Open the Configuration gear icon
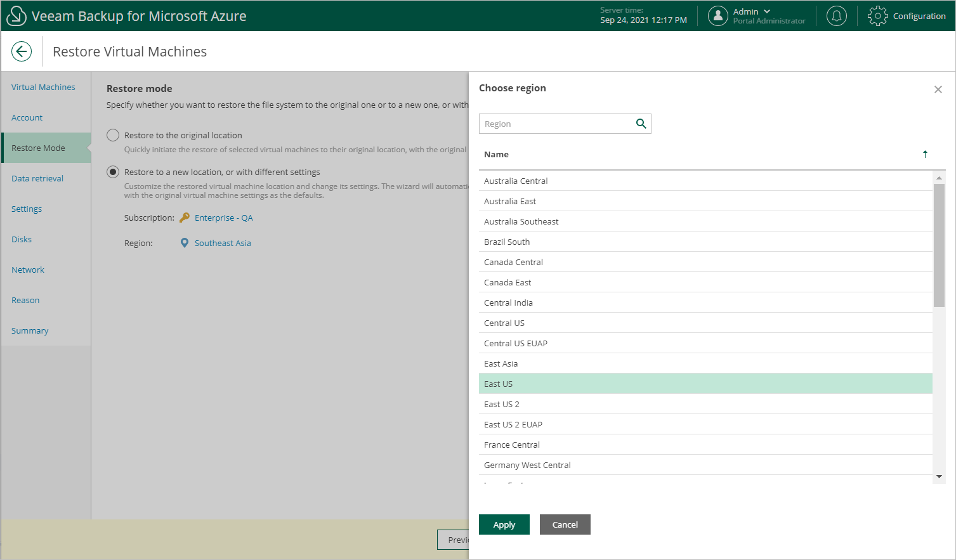This screenshot has height=560, width=956. pos(877,16)
